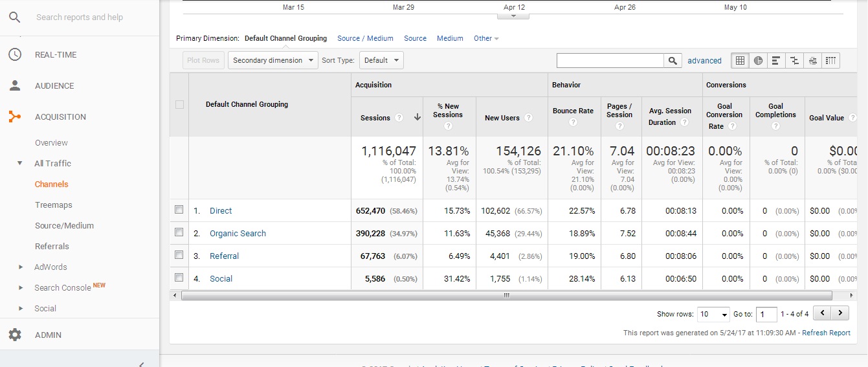Toggle chart collapse arrow below timeline
Image resolution: width=868 pixels, height=367 pixels.
[x=514, y=16]
